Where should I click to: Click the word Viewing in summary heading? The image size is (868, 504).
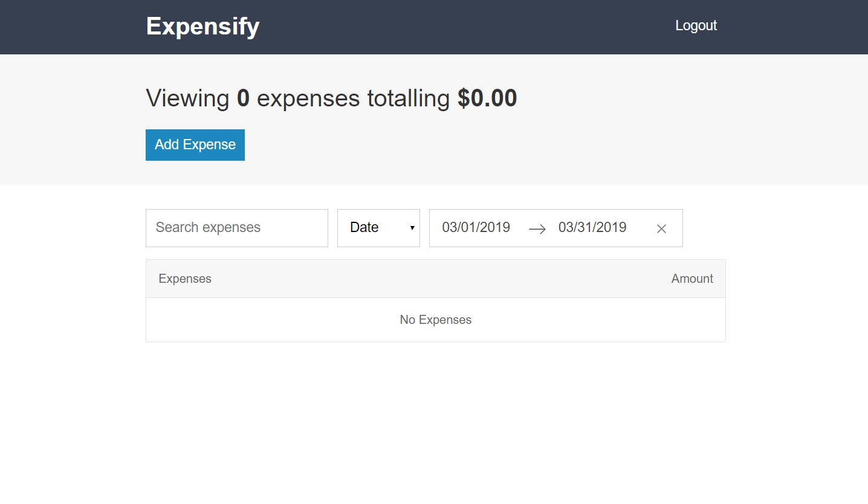click(187, 99)
